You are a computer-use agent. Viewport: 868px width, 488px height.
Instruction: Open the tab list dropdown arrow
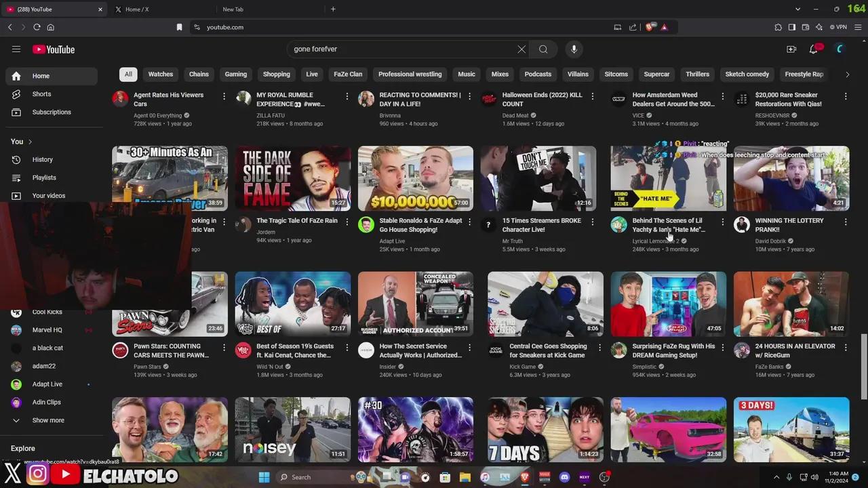(x=798, y=9)
